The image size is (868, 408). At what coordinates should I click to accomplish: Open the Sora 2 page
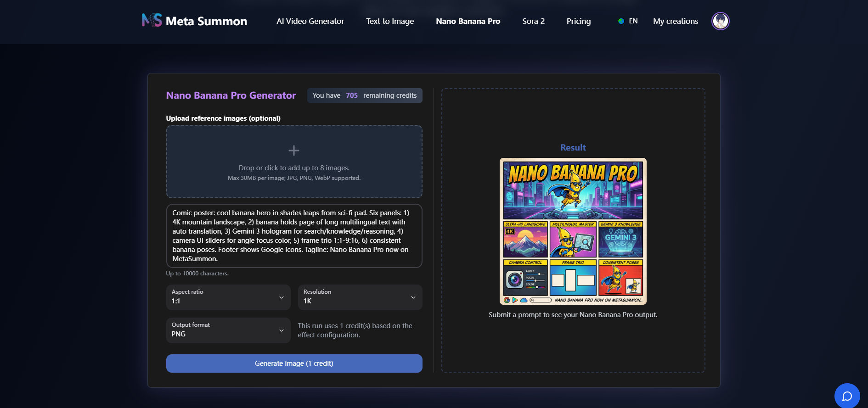(x=533, y=21)
